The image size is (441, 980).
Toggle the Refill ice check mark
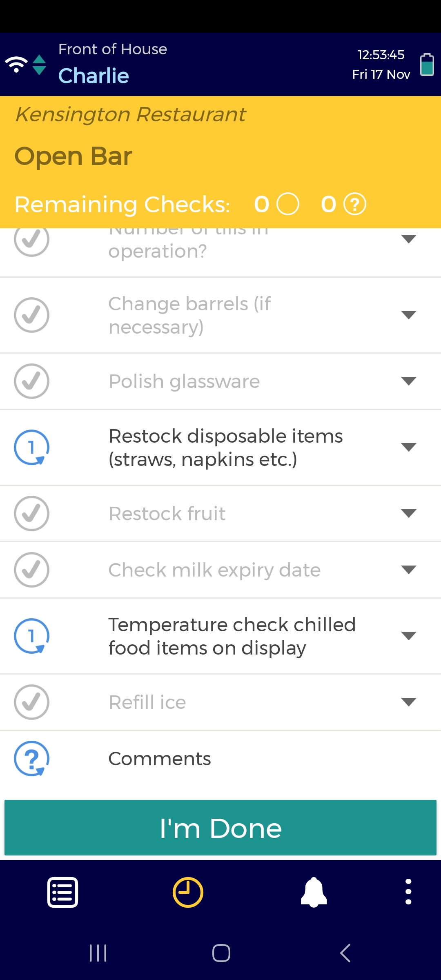(x=32, y=702)
